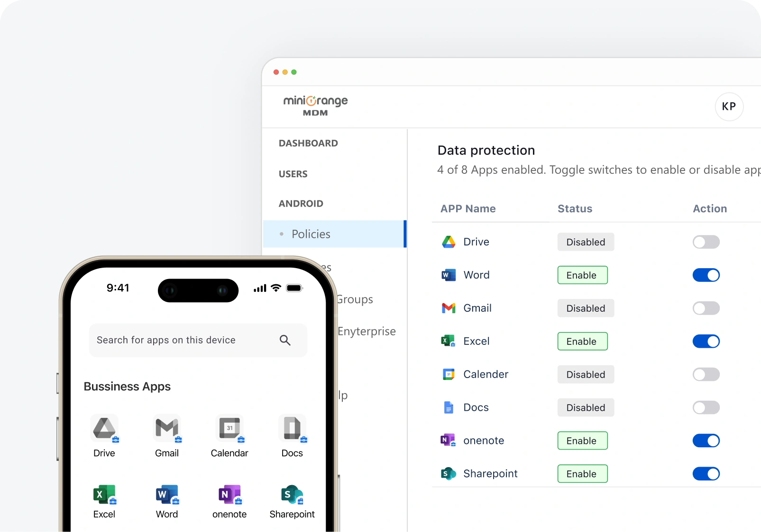
Task: Click the onenote icon in the table
Action: (x=448, y=440)
